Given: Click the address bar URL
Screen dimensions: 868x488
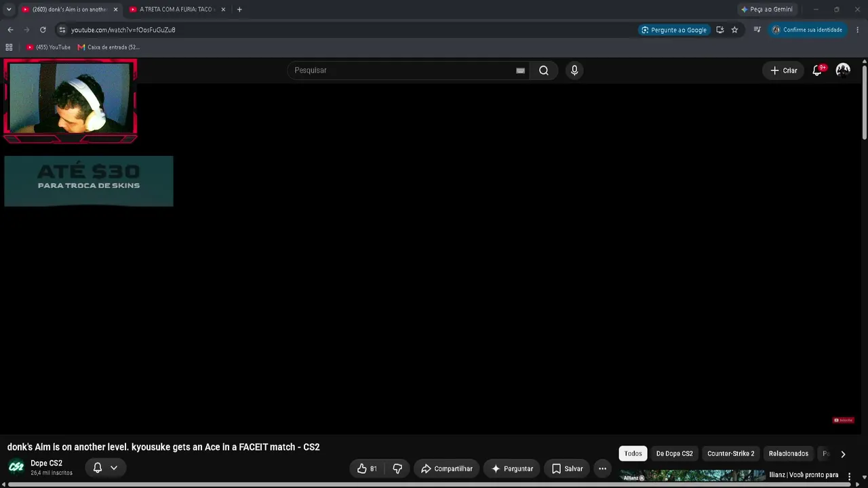Looking at the screenshot, I should [123, 30].
